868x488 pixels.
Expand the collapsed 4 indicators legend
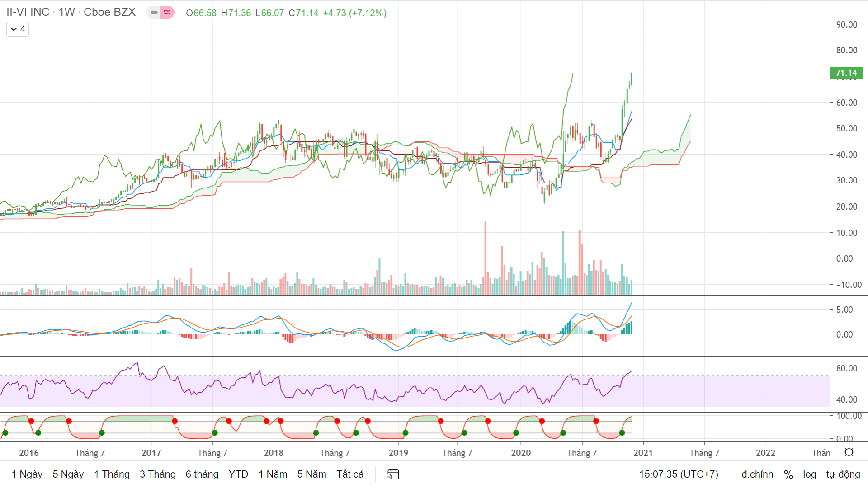pos(18,29)
